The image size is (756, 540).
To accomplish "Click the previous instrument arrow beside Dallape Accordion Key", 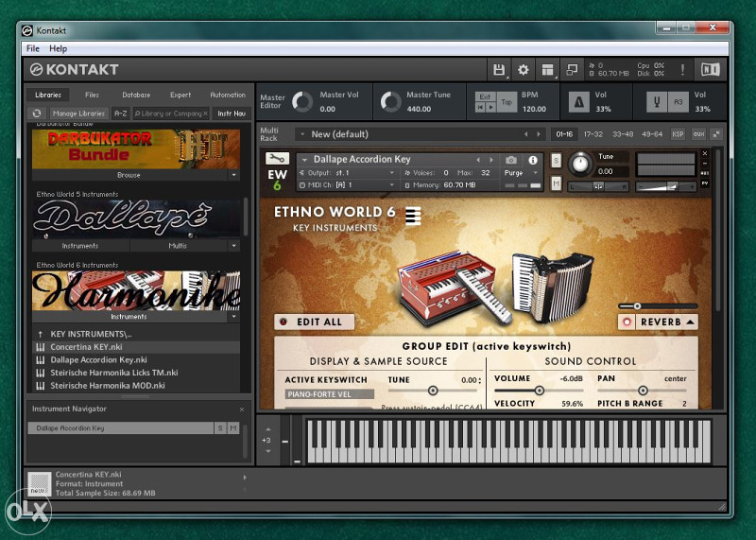I will click(478, 160).
